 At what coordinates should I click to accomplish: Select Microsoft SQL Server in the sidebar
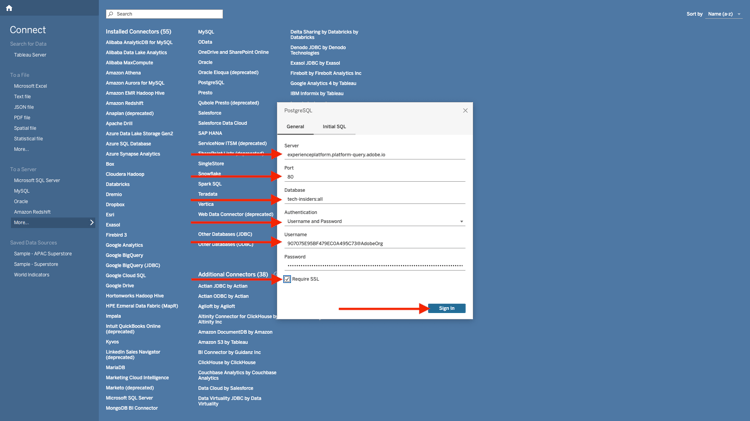click(37, 180)
